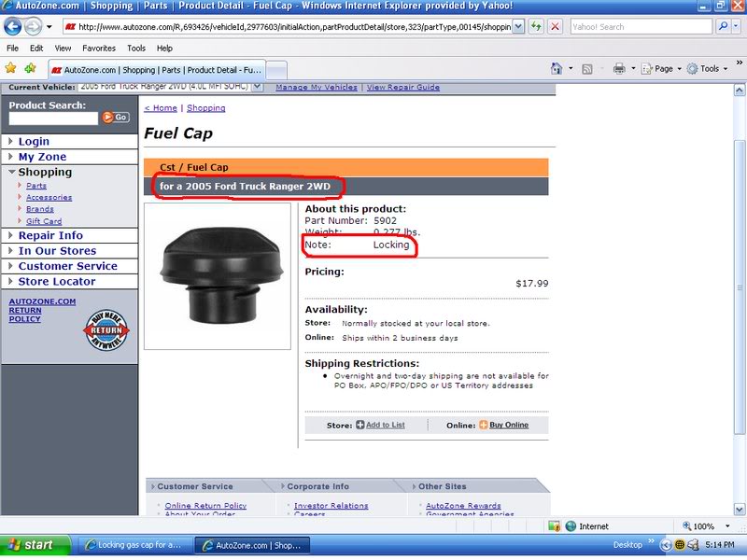
Task: Open the 100% zoom level control
Action: pyautogui.click(x=706, y=526)
